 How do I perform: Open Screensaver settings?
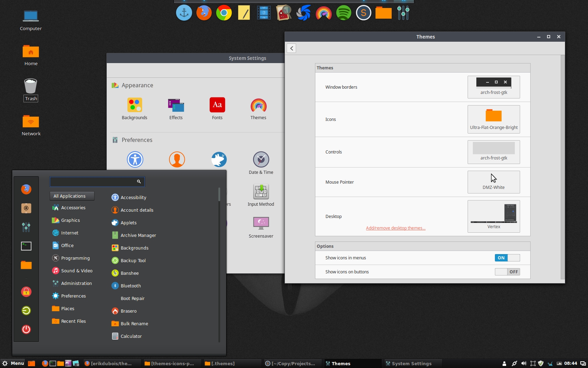pos(261,227)
